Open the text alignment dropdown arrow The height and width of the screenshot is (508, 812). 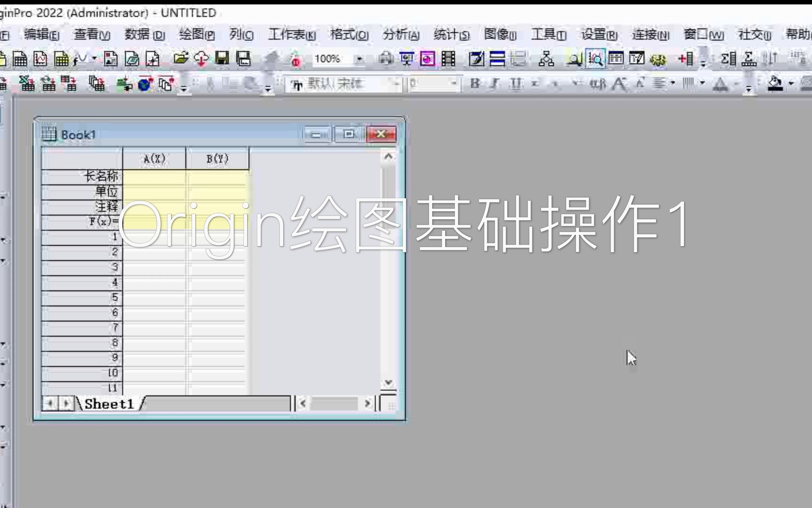pos(673,83)
